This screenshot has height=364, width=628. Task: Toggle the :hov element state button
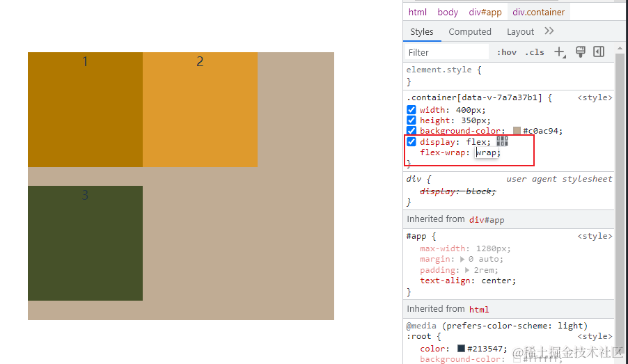coord(507,52)
